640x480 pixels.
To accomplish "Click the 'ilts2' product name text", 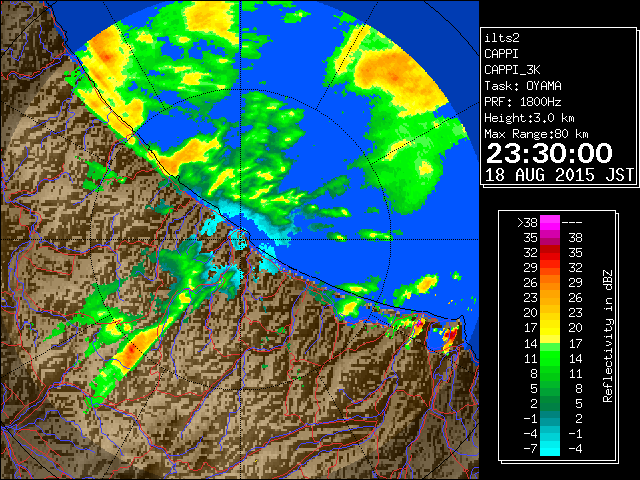I will point(502,38).
